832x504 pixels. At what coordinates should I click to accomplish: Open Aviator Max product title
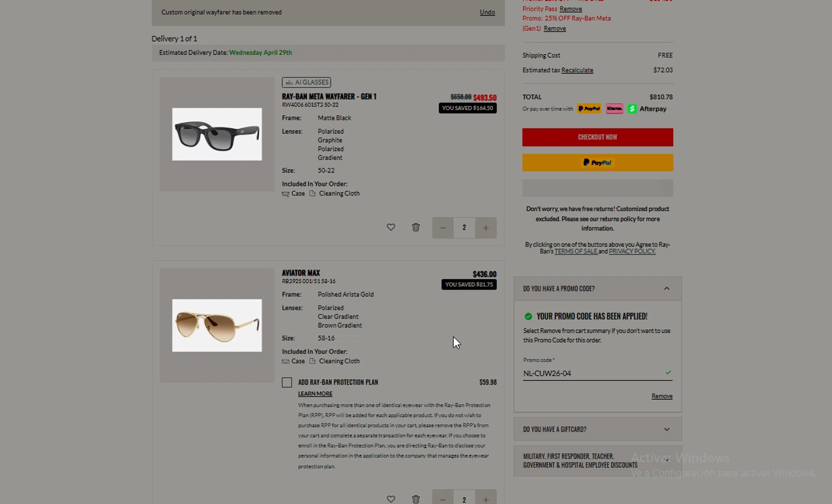pyautogui.click(x=301, y=273)
